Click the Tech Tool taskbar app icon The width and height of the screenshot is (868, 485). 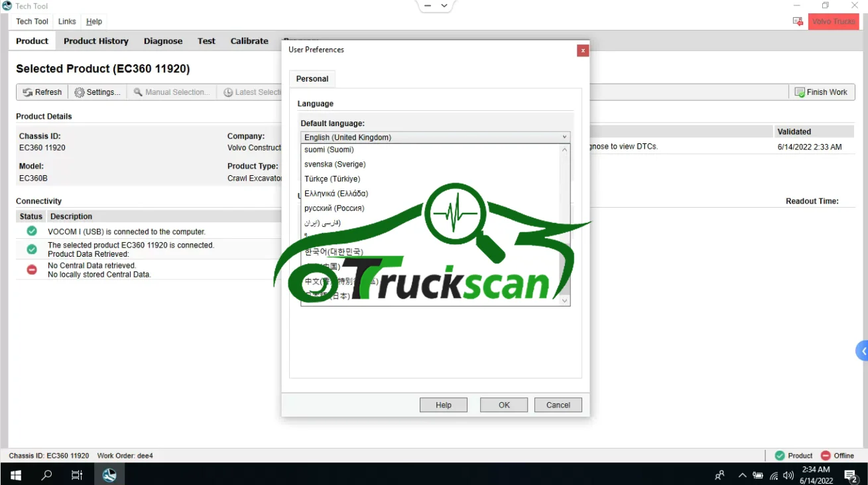(109, 475)
